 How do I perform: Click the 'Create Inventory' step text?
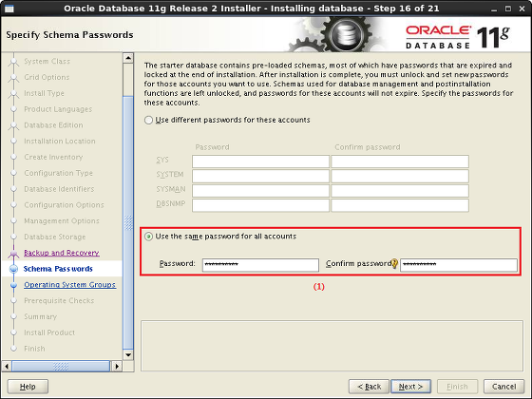[53, 157]
